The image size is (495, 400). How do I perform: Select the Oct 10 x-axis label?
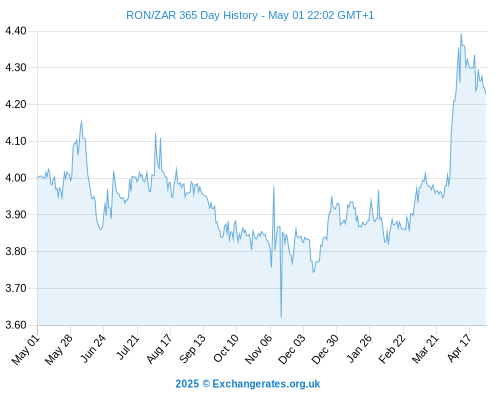[226, 348]
